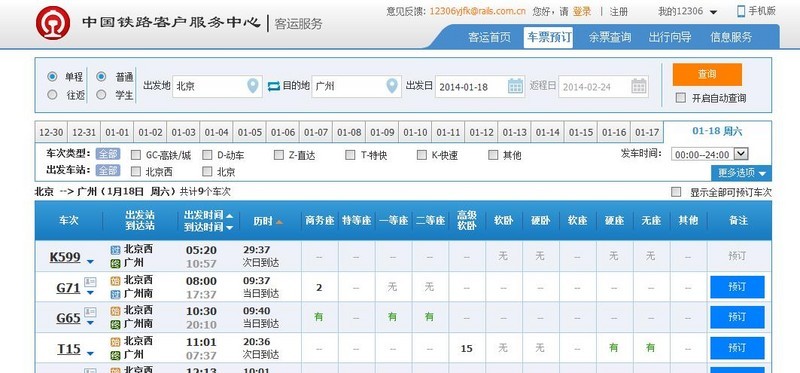Click feedback email 12306yjfk@rails.com.cn
800x373 pixels.
point(478,11)
